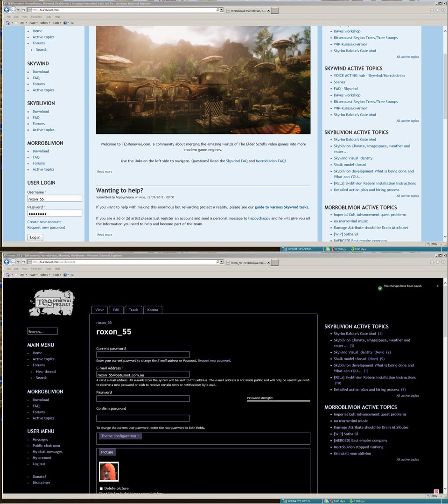
Task: Close the TESRenewal tab in the top window
Action: point(269,11)
